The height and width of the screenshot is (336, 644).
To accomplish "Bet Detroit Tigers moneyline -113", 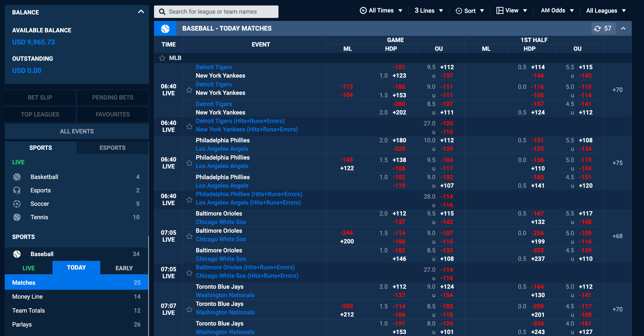I will (x=346, y=87).
